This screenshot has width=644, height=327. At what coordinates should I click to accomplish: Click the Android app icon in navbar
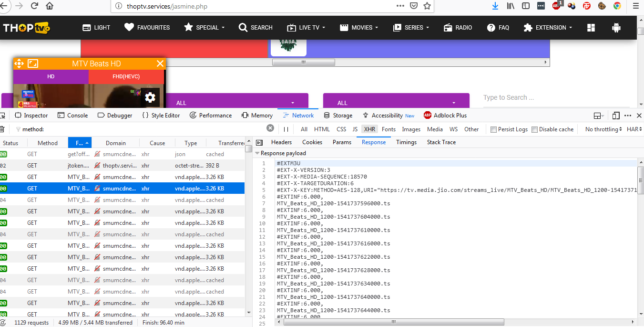(616, 28)
